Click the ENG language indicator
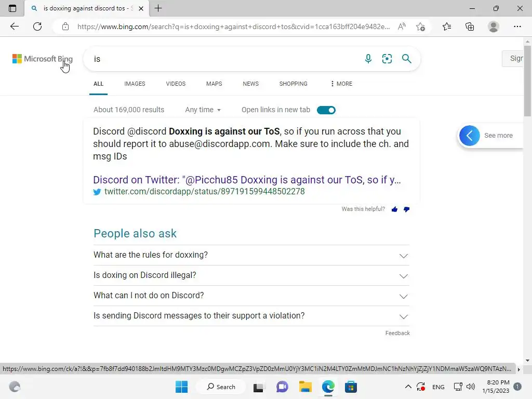The image size is (532, 399). [438, 387]
